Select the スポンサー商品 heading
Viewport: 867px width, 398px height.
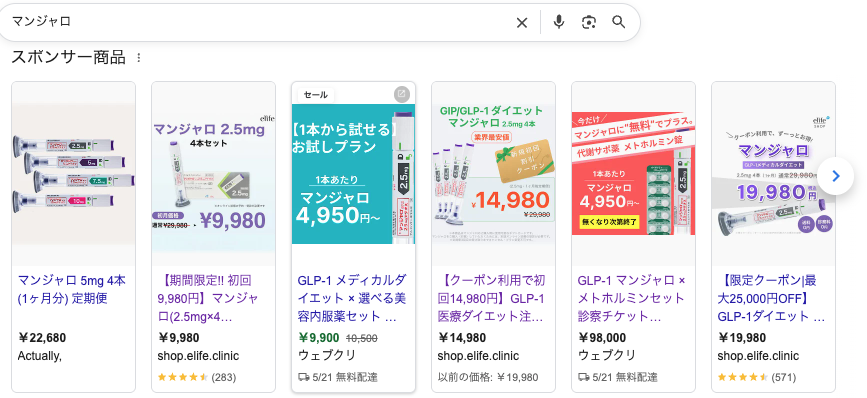69,57
